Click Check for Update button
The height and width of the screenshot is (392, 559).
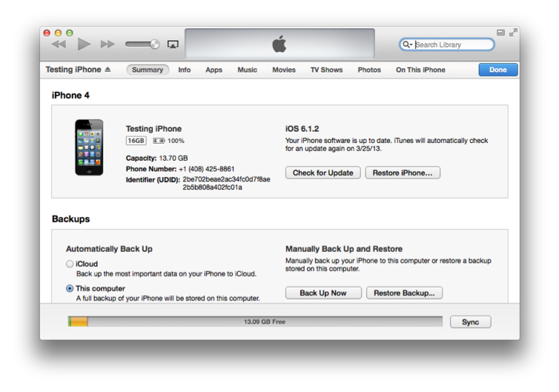click(323, 173)
